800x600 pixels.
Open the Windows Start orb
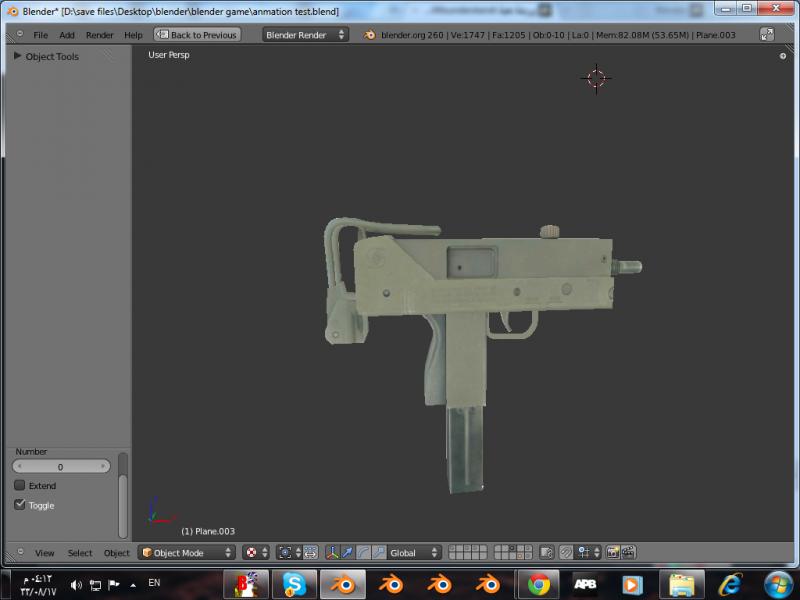[779, 585]
